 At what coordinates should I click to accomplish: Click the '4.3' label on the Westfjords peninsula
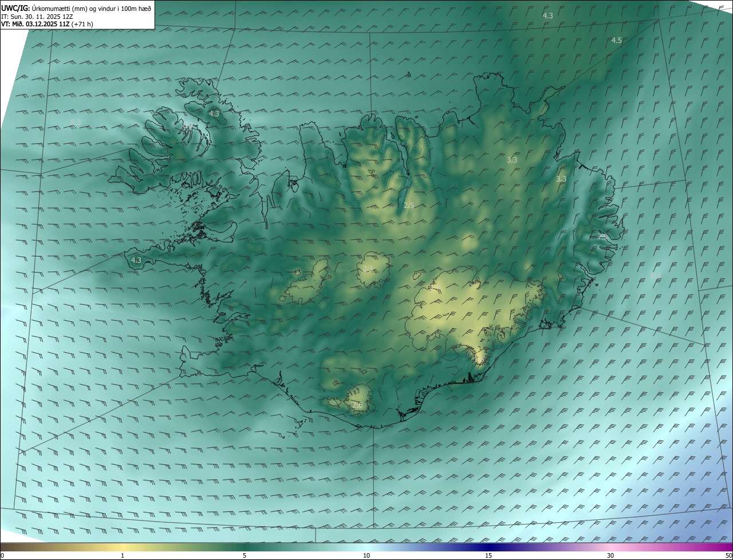(214, 114)
